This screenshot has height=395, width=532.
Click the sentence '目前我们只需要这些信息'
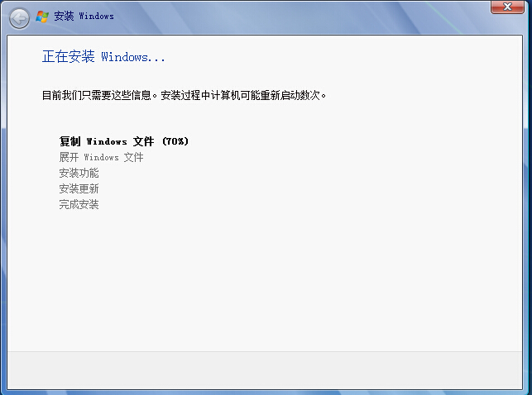tap(96, 95)
